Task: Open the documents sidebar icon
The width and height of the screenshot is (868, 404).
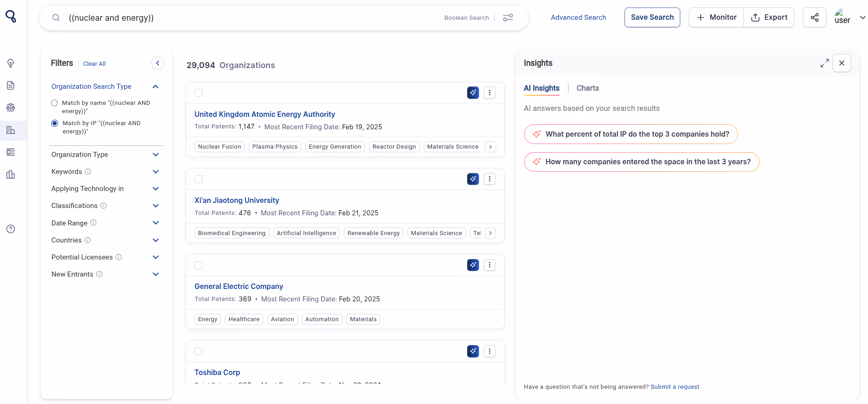Action: 11,85
